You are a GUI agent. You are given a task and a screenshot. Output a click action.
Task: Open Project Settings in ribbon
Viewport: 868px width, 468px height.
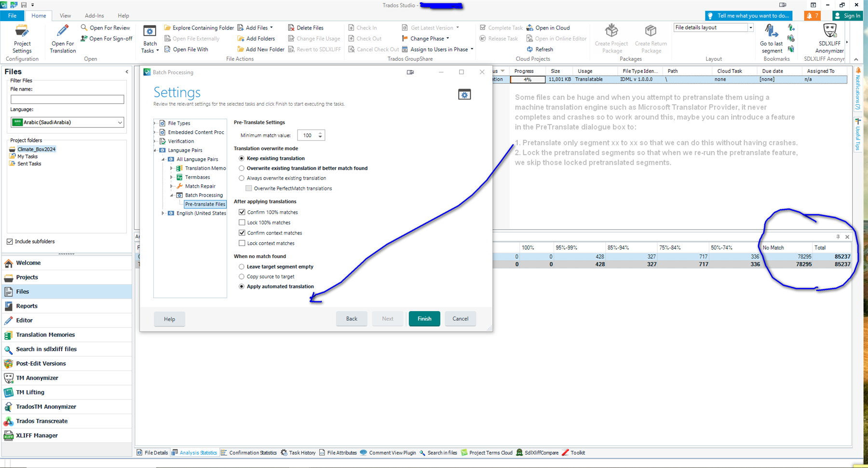22,39
